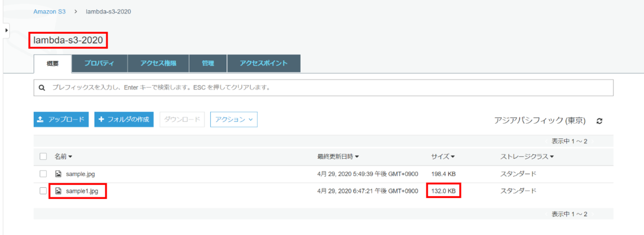Viewport: 644px width, 235px height.
Task: Expand the left sidebar arrow
Action: coord(6,30)
